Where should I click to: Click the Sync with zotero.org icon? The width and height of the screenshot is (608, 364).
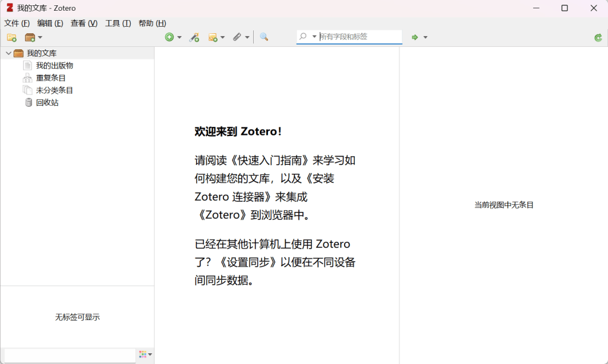(598, 37)
